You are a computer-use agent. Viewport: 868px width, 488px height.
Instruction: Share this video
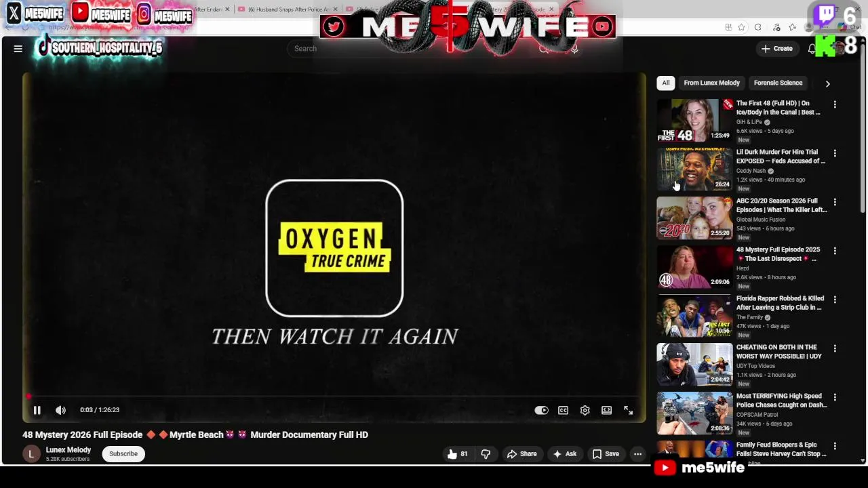(521, 454)
